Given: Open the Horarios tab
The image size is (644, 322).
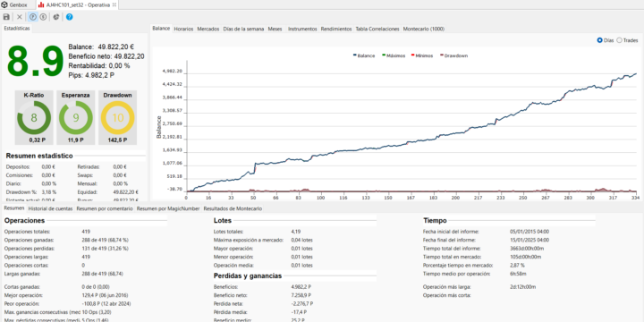Looking at the screenshot, I should point(183,30).
